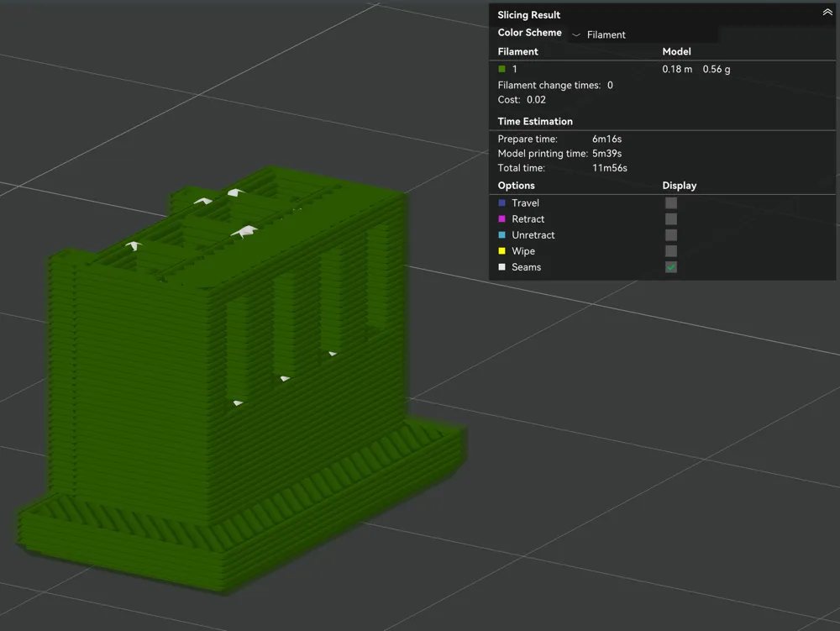The width and height of the screenshot is (840, 631).
Task: Click the dropdown chevron beside Filament
Action: [x=576, y=34]
